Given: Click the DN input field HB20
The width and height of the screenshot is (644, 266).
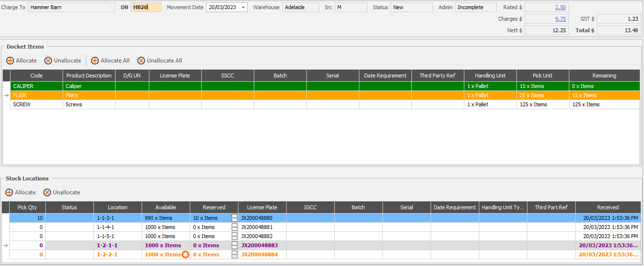Looking at the screenshot, I should click(x=146, y=7).
